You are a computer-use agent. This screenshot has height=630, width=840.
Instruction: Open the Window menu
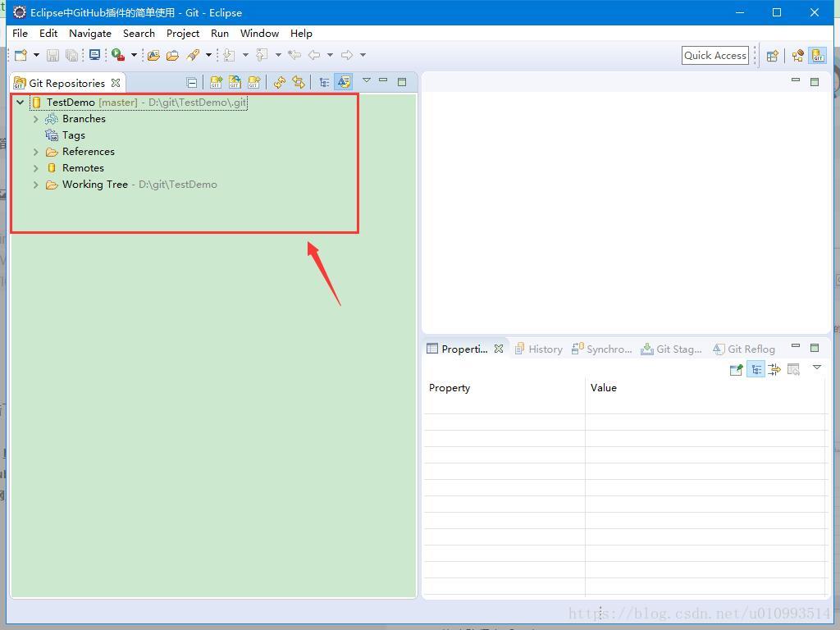259,33
